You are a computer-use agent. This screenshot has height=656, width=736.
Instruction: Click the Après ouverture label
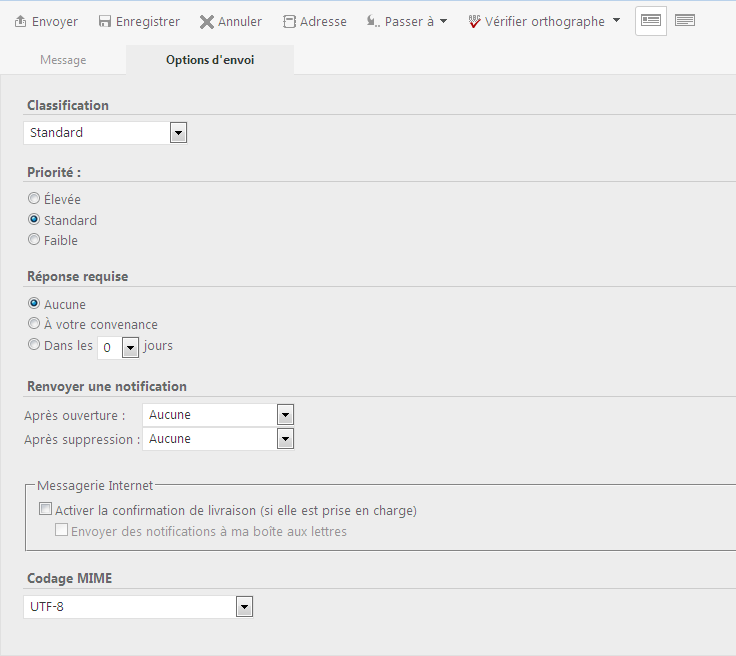tap(75, 415)
